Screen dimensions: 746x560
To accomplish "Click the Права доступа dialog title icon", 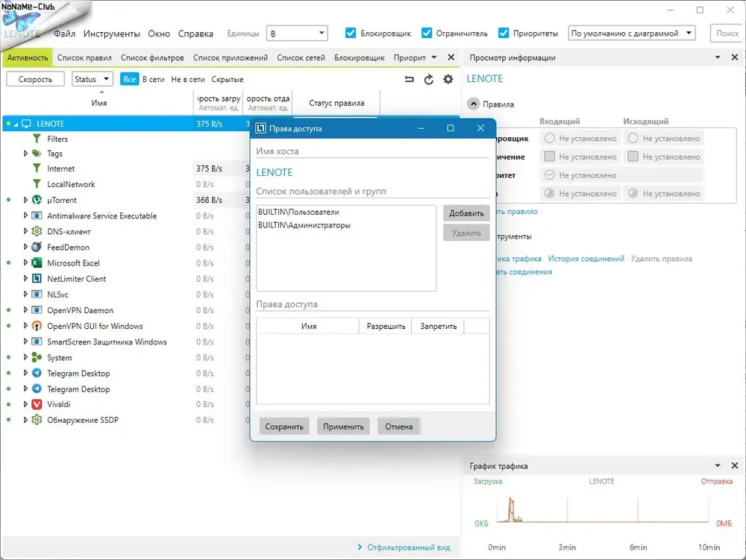I will click(x=260, y=128).
